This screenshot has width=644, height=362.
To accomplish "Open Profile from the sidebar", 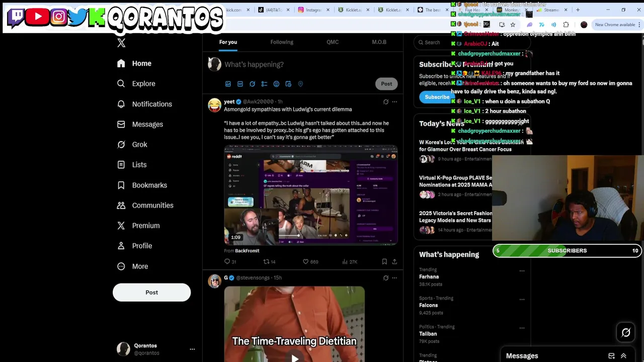I will point(135,246).
